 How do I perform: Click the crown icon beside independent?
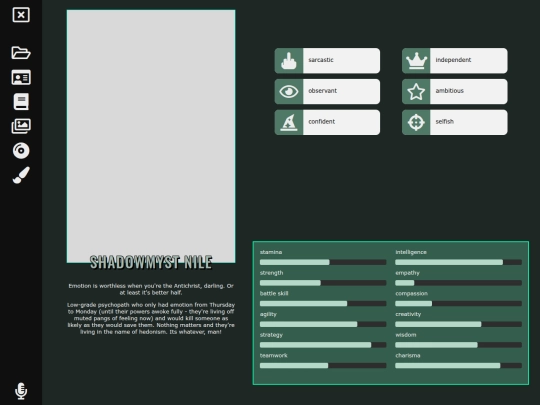pos(416,61)
